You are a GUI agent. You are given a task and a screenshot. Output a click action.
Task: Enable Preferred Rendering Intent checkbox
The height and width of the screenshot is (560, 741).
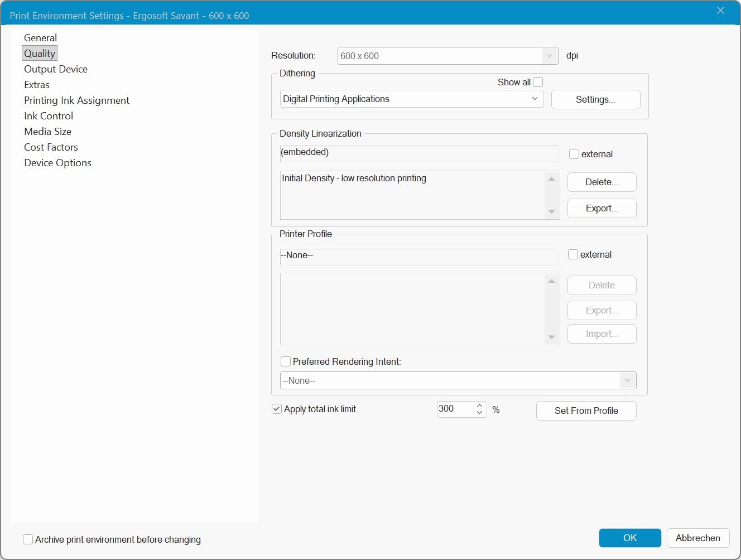[286, 361]
